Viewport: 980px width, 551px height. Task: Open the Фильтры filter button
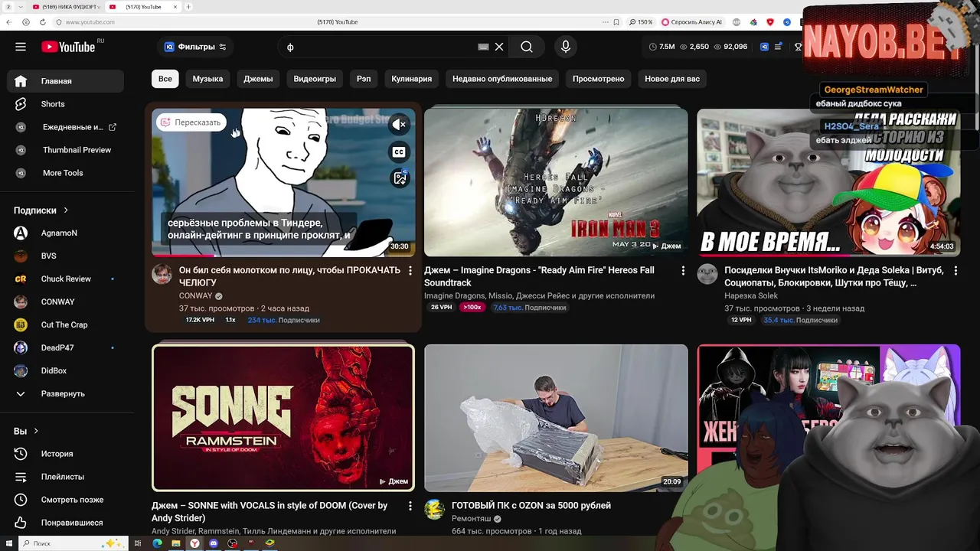point(196,47)
